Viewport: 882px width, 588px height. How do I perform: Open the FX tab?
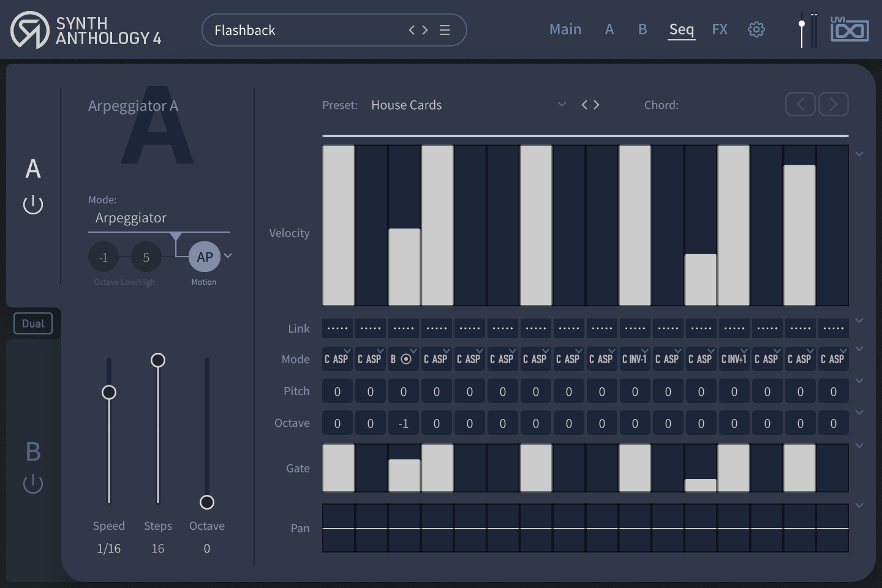[x=720, y=29]
